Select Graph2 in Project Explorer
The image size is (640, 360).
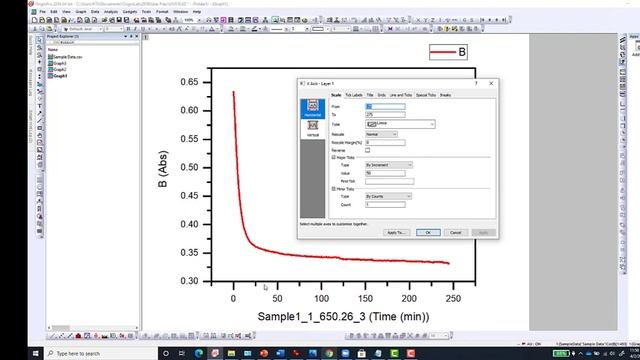click(x=57, y=69)
